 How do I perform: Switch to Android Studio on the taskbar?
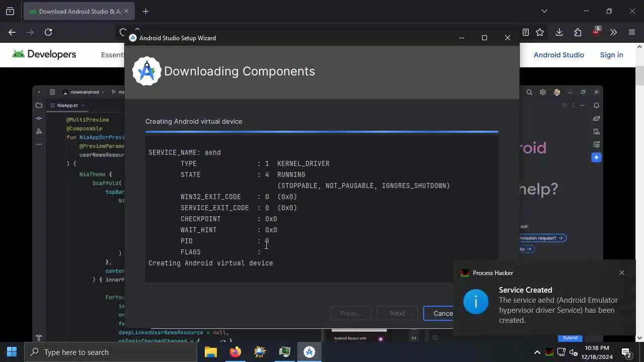309,352
